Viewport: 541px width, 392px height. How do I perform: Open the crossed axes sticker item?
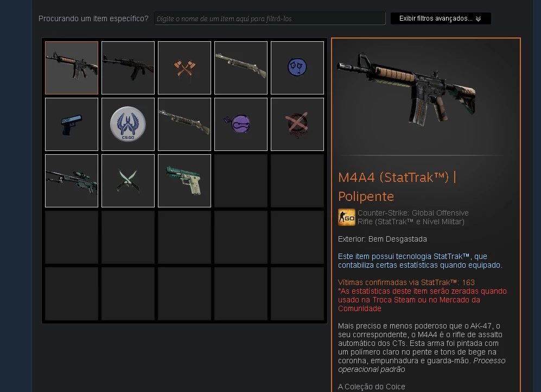coord(184,68)
